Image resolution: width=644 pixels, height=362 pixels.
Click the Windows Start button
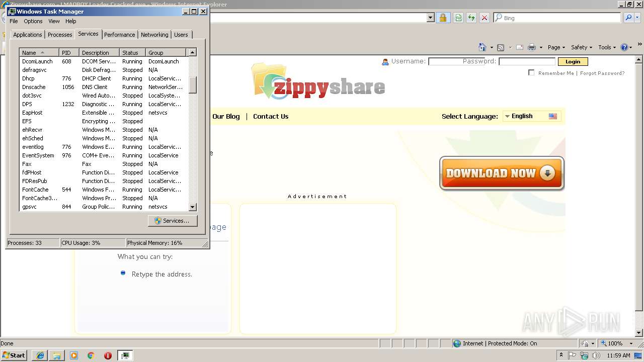(14, 355)
